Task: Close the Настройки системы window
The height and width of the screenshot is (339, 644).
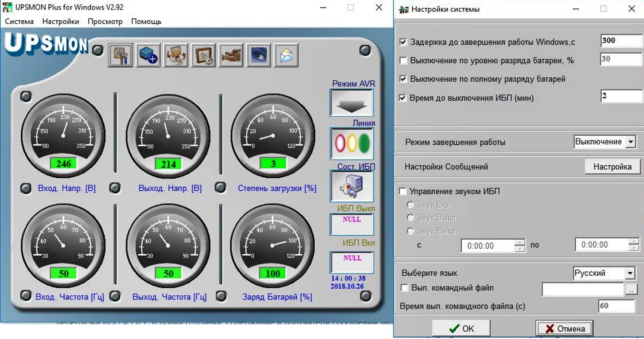Action: point(631,9)
